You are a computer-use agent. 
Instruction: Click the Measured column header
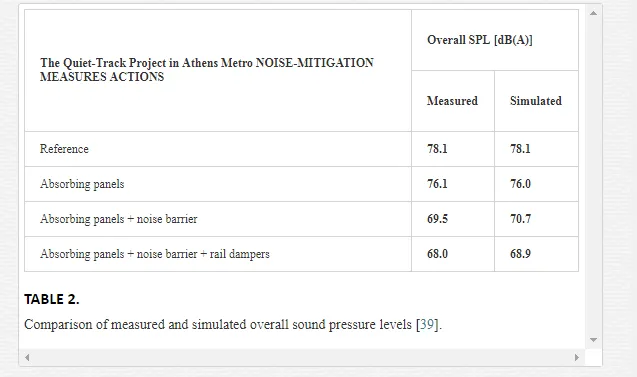coord(453,101)
